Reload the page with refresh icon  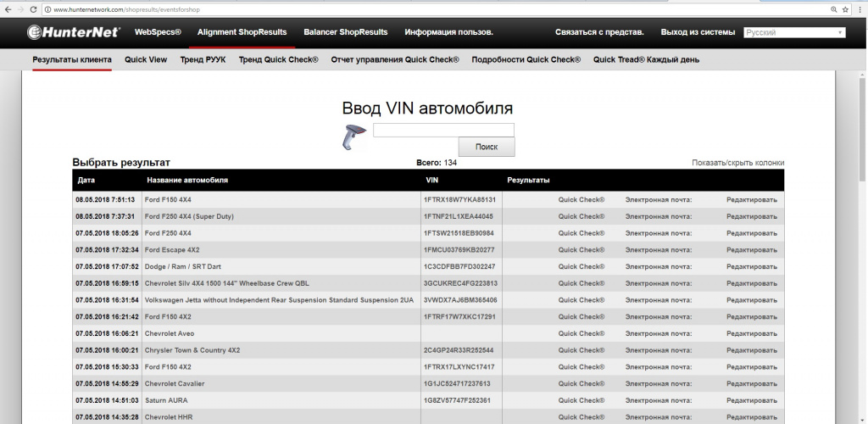tap(33, 9)
